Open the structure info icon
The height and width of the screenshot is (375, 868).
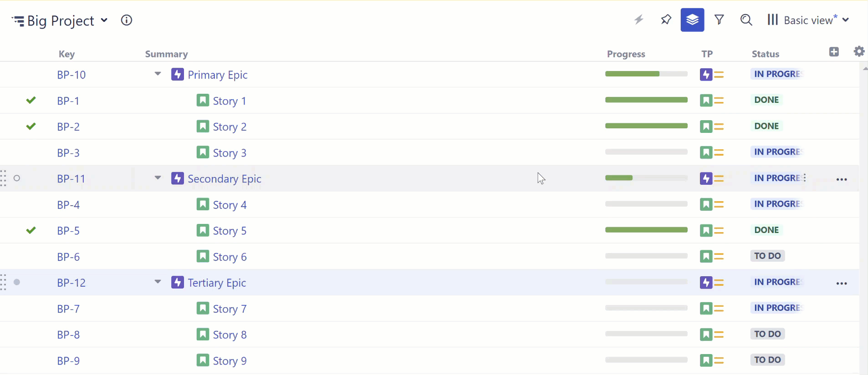[127, 20]
